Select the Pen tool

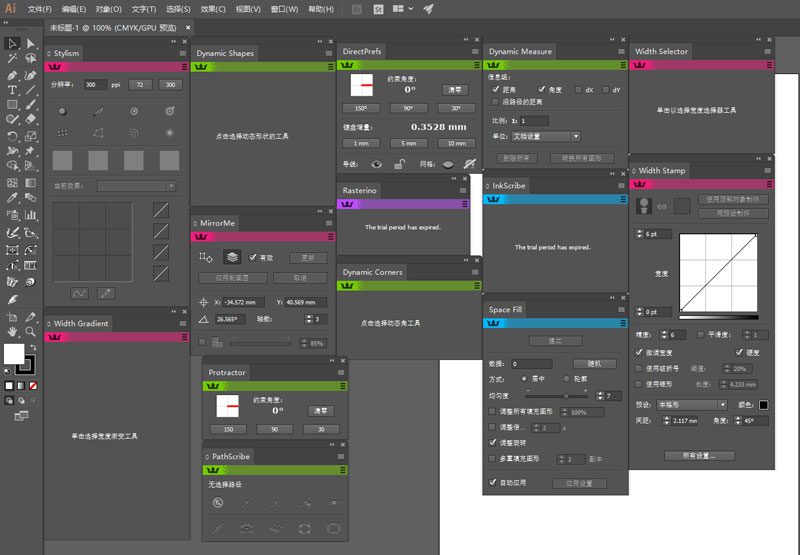coord(12,75)
